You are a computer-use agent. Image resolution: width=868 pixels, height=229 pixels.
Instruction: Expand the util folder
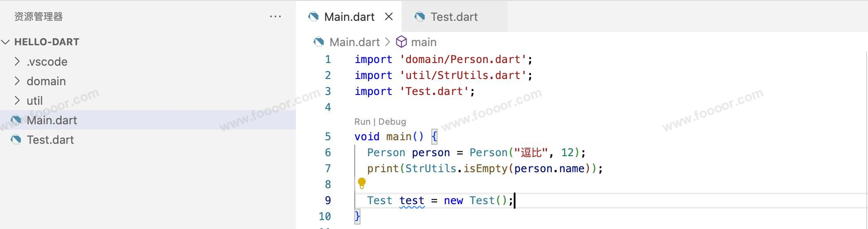click(x=17, y=101)
